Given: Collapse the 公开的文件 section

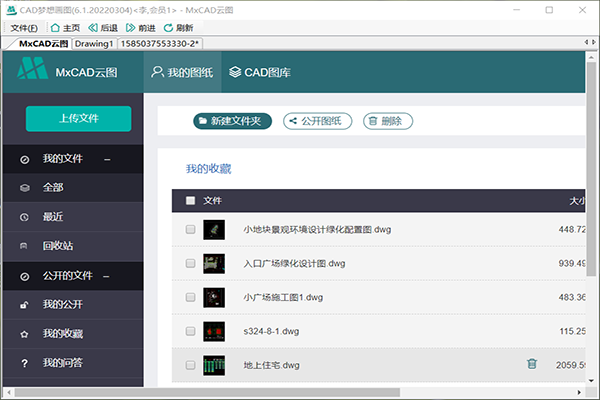Looking at the screenshot, I should click(107, 276).
